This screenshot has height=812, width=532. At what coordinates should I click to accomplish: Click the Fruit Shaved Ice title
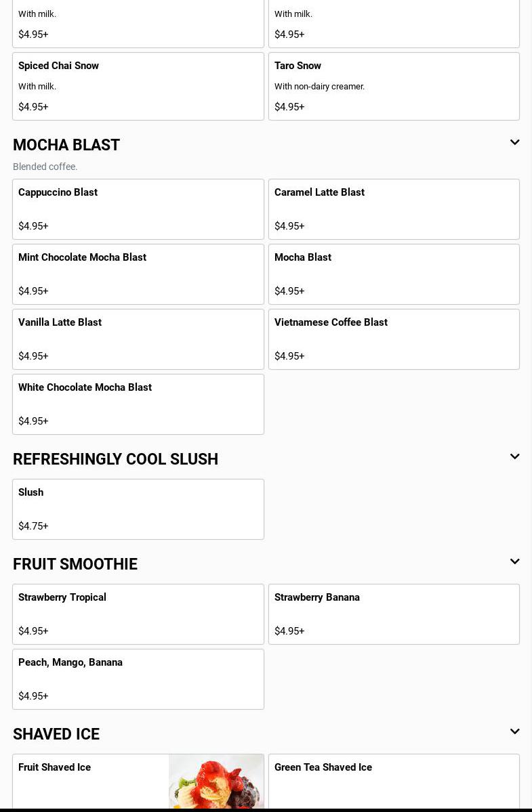click(x=55, y=767)
